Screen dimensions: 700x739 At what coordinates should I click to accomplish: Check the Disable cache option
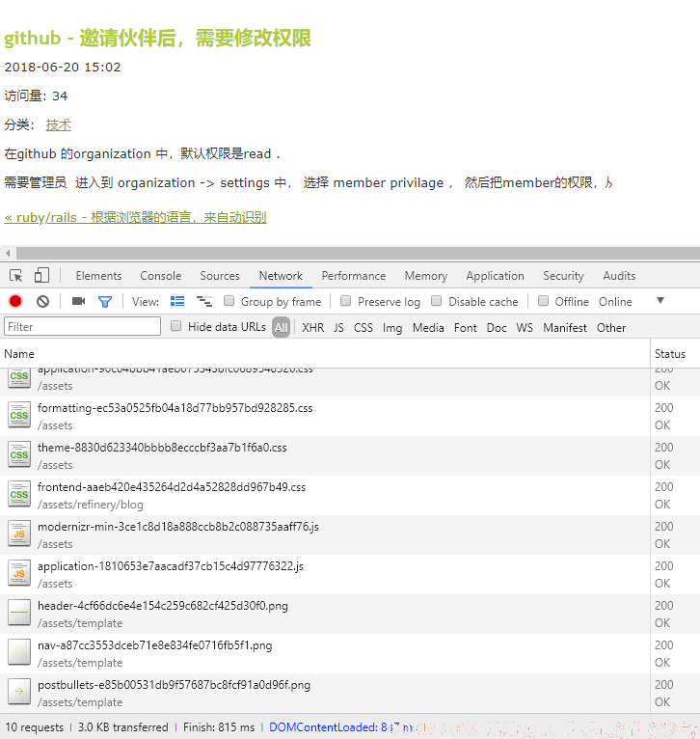(x=437, y=301)
